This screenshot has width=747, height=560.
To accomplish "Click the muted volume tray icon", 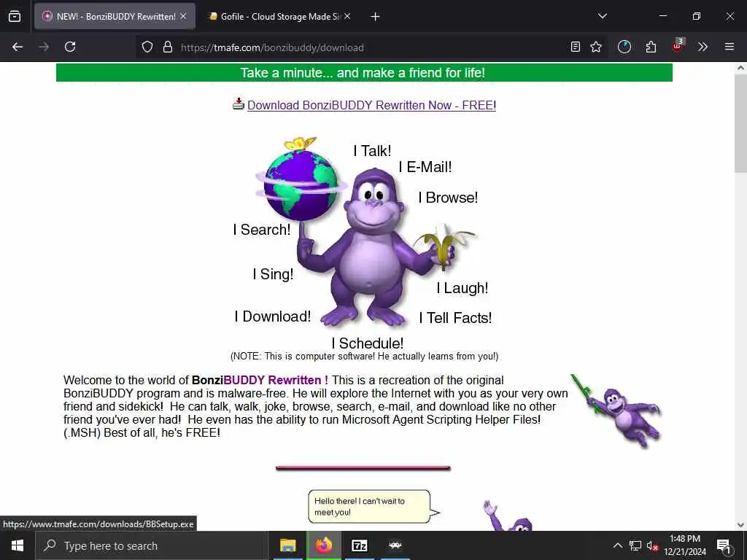I will pos(653,545).
